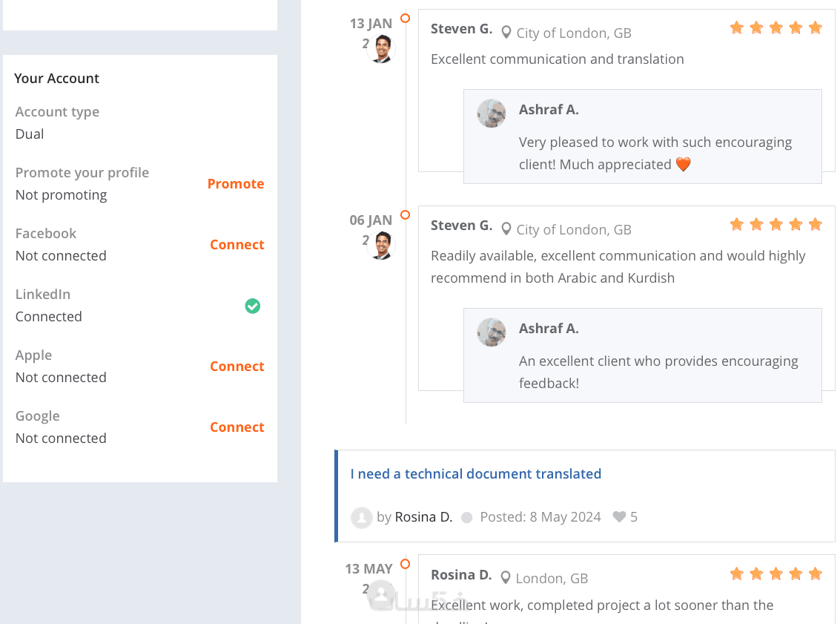Click Ashraf A.'s avatar in second reply
The width and height of the screenshot is (840, 624).
coord(492,332)
